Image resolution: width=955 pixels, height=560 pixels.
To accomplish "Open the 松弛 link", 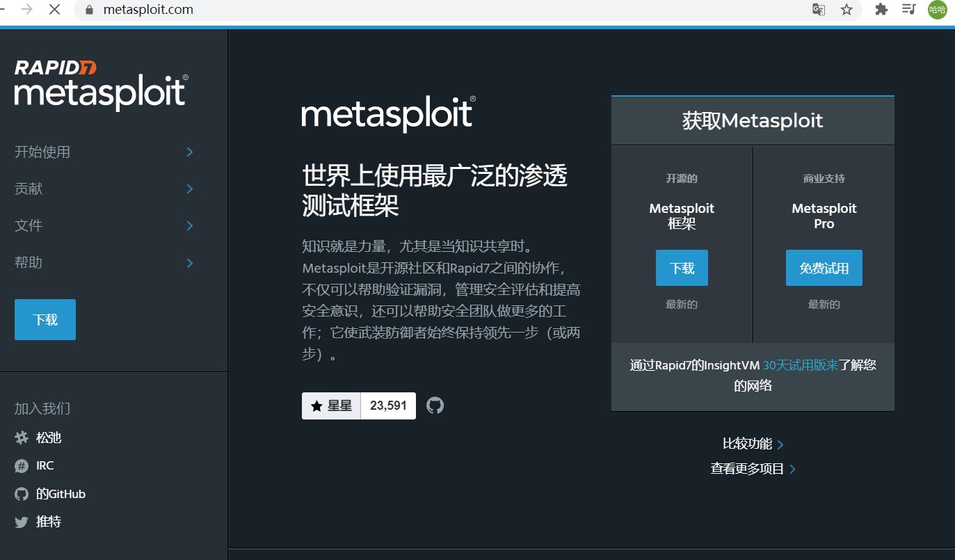I will pyautogui.click(x=49, y=438).
